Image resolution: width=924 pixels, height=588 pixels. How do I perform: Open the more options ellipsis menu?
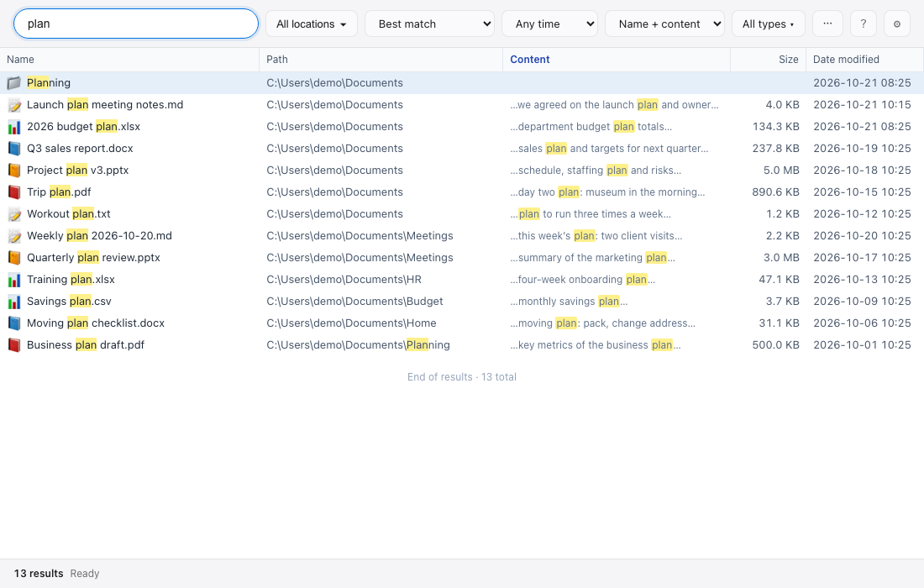coord(827,24)
